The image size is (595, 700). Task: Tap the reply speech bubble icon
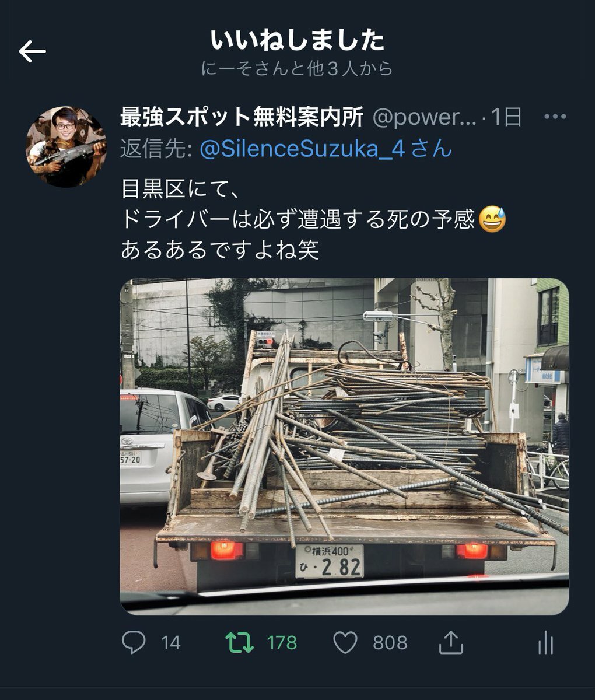tap(134, 643)
